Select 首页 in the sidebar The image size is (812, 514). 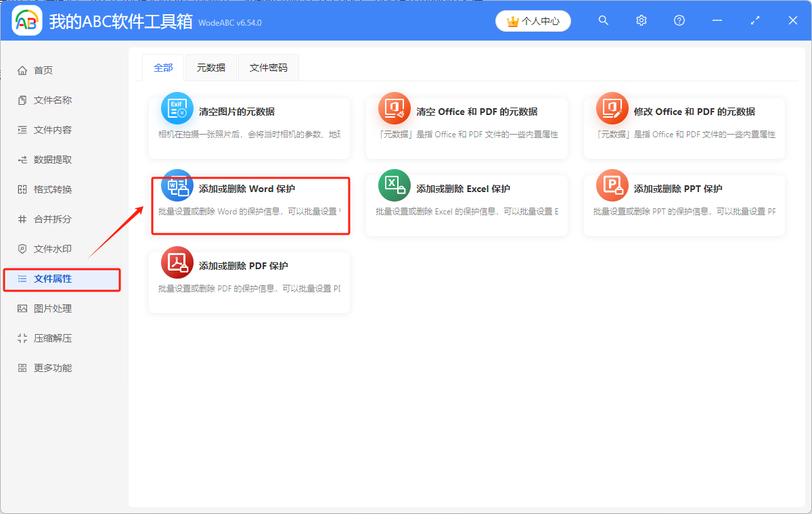(41, 70)
